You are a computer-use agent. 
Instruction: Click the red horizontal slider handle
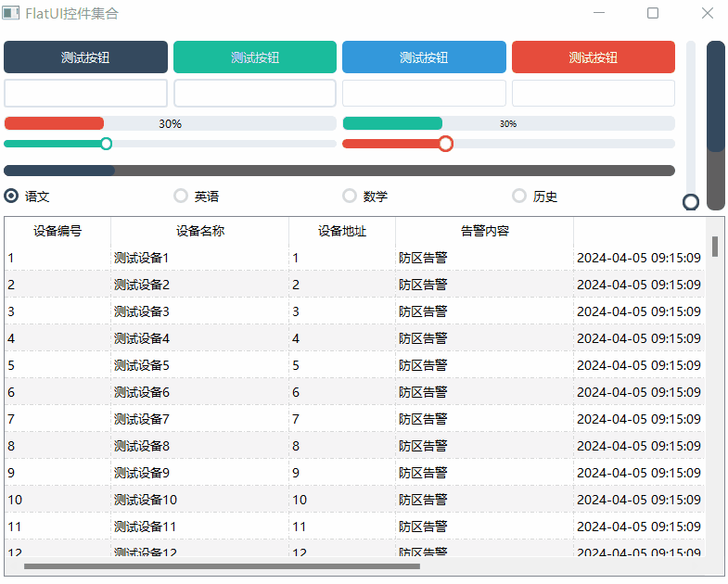click(446, 144)
